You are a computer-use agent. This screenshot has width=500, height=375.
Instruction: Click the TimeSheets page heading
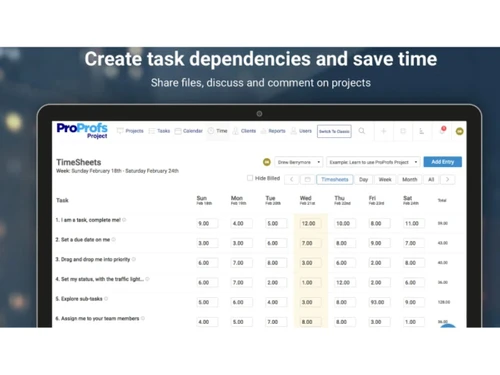click(79, 162)
